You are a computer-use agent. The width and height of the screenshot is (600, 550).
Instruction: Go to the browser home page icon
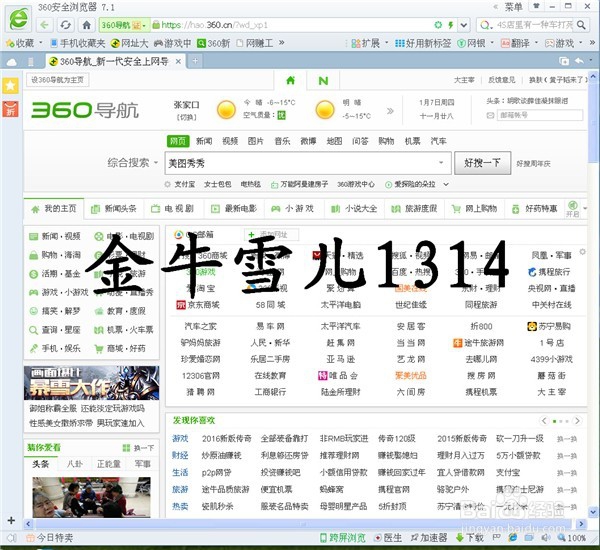pos(86,25)
